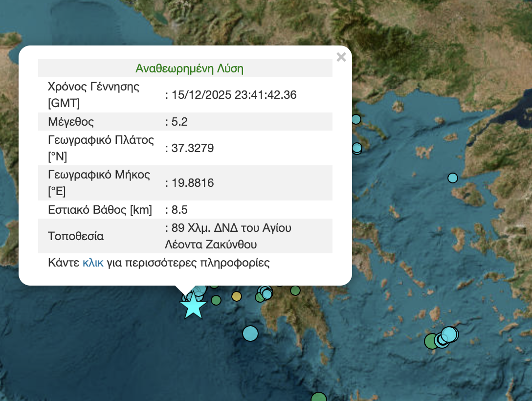Viewport: 532px width, 401px height.
Task: Click the small green marker beside the star
Action: tap(216, 300)
